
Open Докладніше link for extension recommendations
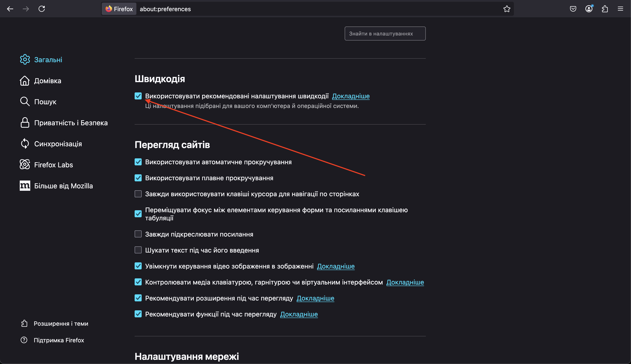pyautogui.click(x=315, y=298)
